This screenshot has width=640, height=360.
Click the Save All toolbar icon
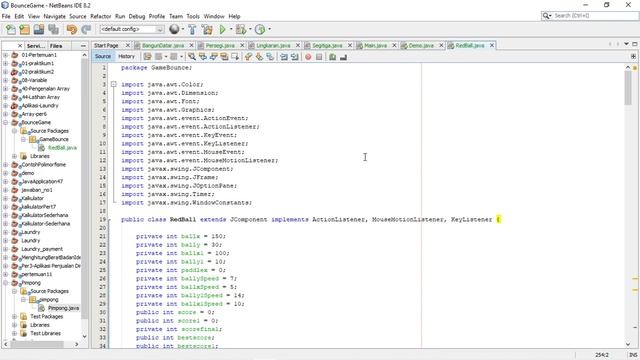tap(53, 29)
